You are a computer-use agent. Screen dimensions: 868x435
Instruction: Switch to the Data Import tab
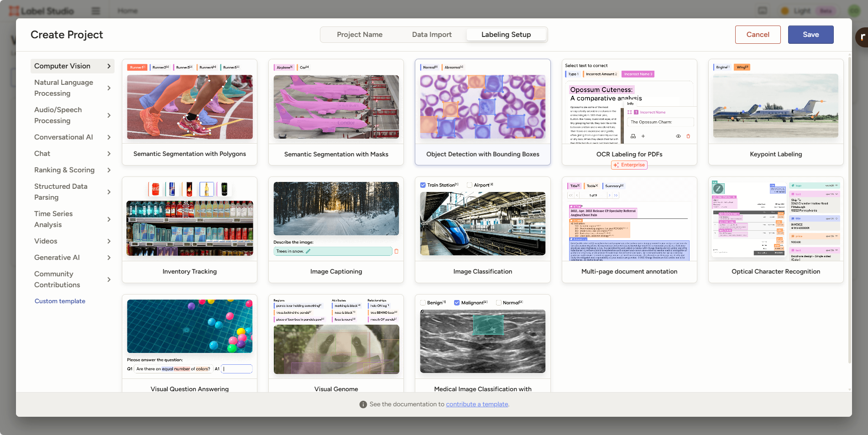(431, 35)
